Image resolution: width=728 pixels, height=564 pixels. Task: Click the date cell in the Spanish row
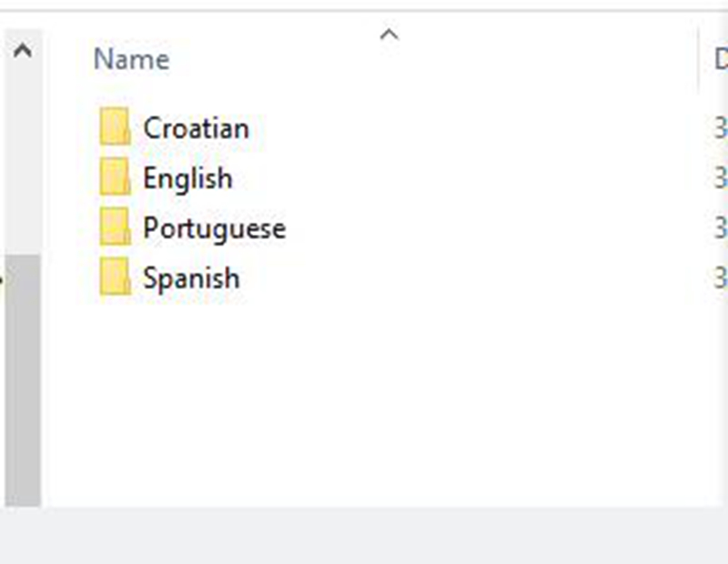719,278
